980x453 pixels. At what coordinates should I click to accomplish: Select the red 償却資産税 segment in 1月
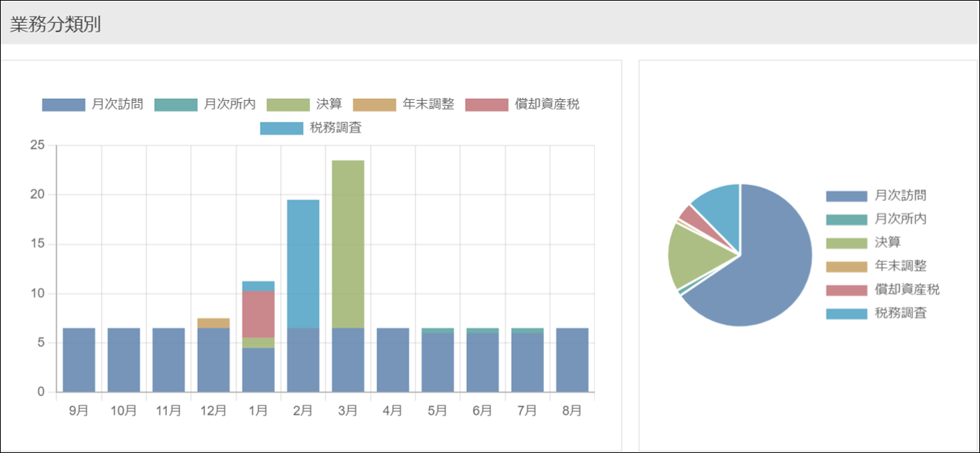258,314
